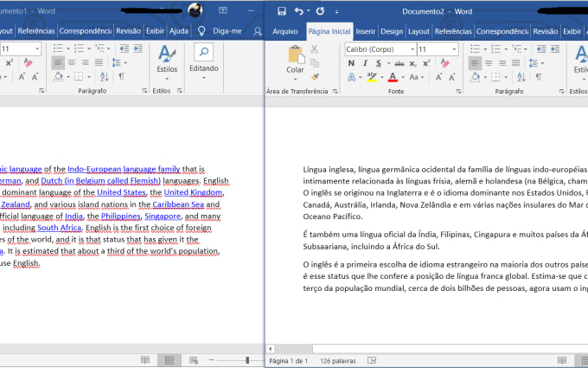The width and height of the screenshot is (588, 368).
Task: Click the zoom slider handle in Documento1
Action: tap(247, 360)
